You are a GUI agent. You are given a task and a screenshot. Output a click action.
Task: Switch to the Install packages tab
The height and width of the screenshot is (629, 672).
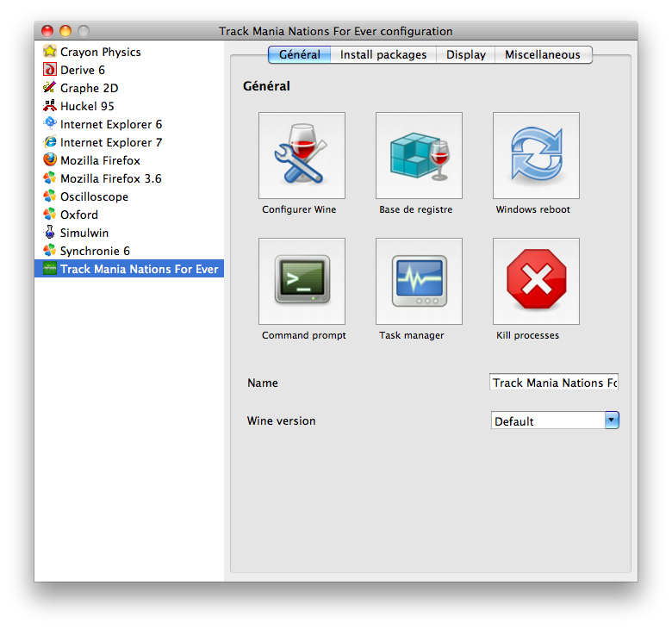click(383, 55)
